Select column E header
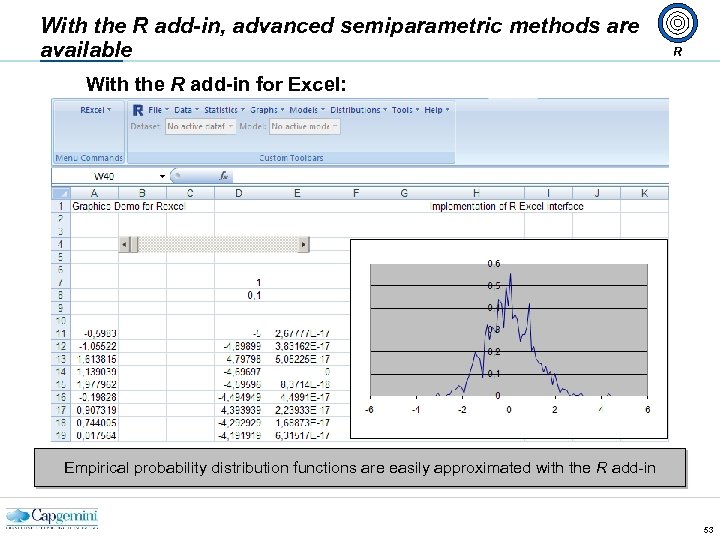 coord(297,193)
